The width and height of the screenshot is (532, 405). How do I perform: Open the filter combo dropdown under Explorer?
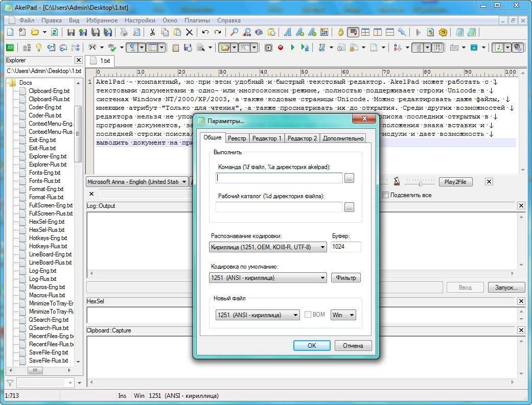click(70, 383)
